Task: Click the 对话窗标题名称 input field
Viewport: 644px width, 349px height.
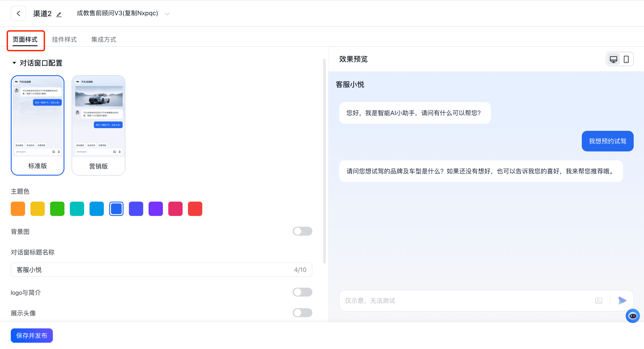Action: coord(150,270)
